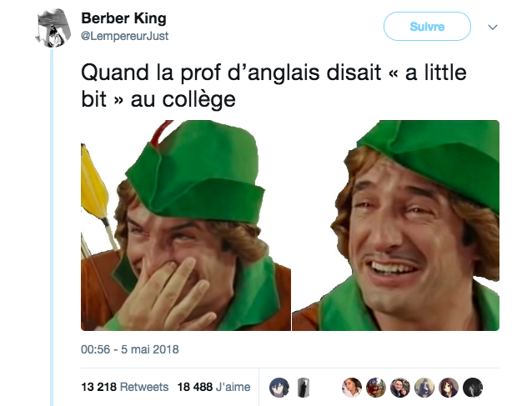Open Berber King's profile avatar
The width and height of the screenshot is (532, 406).
[53, 28]
